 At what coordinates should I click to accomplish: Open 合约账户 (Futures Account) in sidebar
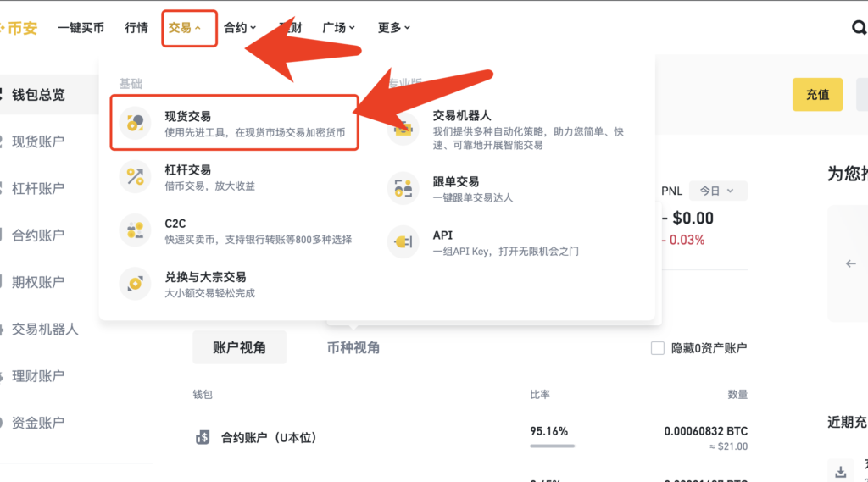(38, 235)
